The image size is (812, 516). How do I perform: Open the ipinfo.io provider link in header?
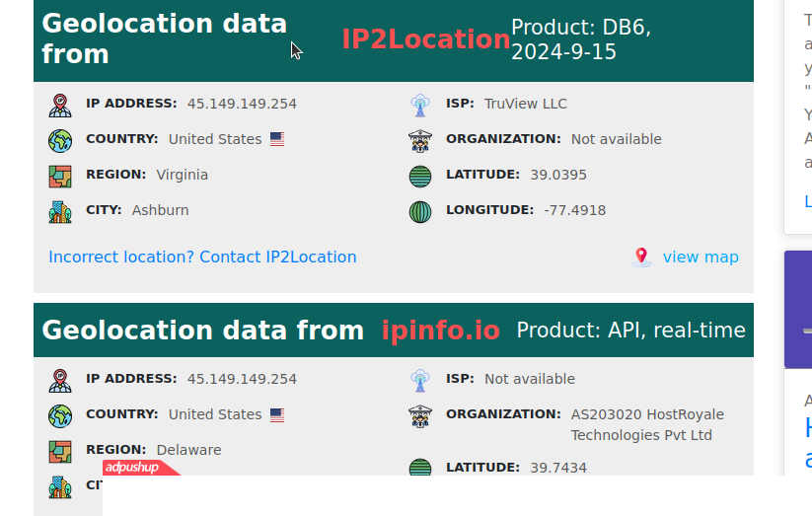point(441,331)
